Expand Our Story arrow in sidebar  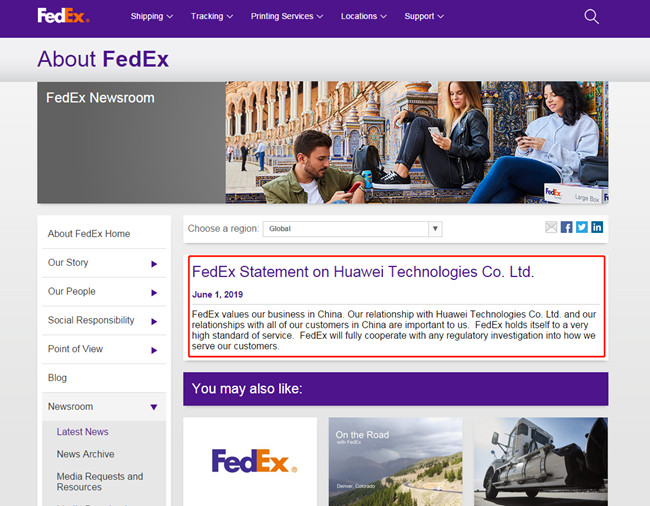(x=154, y=264)
